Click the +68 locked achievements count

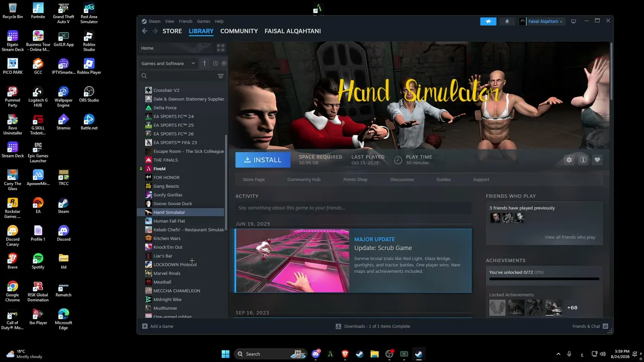tap(572, 308)
